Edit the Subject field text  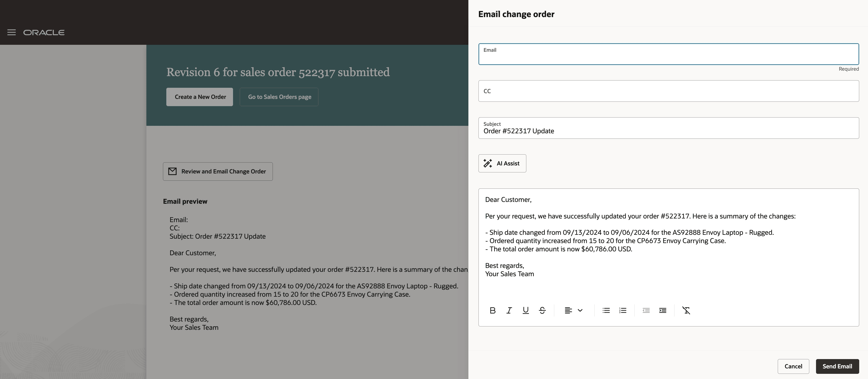(x=668, y=131)
